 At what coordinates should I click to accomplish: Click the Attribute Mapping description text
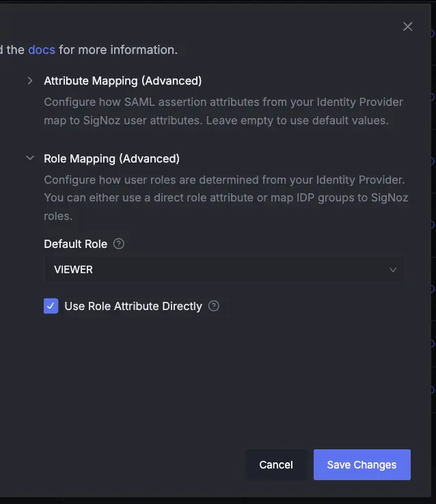223,111
